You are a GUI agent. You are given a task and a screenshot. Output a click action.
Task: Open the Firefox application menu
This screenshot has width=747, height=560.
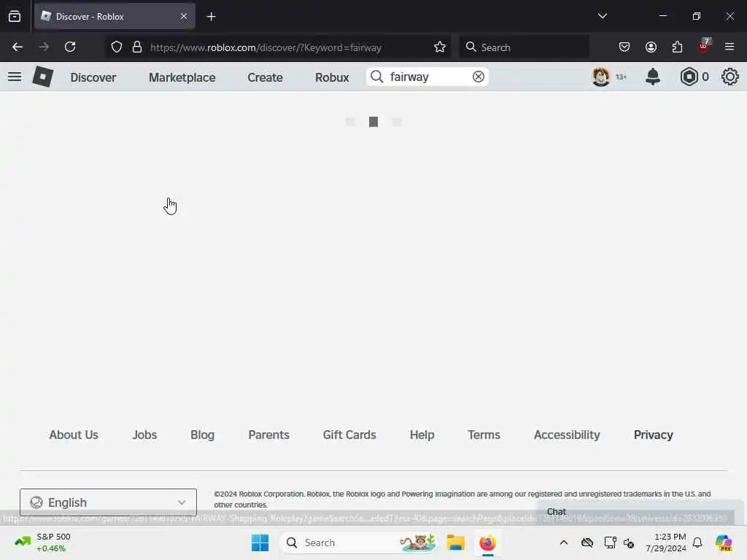coord(729,47)
